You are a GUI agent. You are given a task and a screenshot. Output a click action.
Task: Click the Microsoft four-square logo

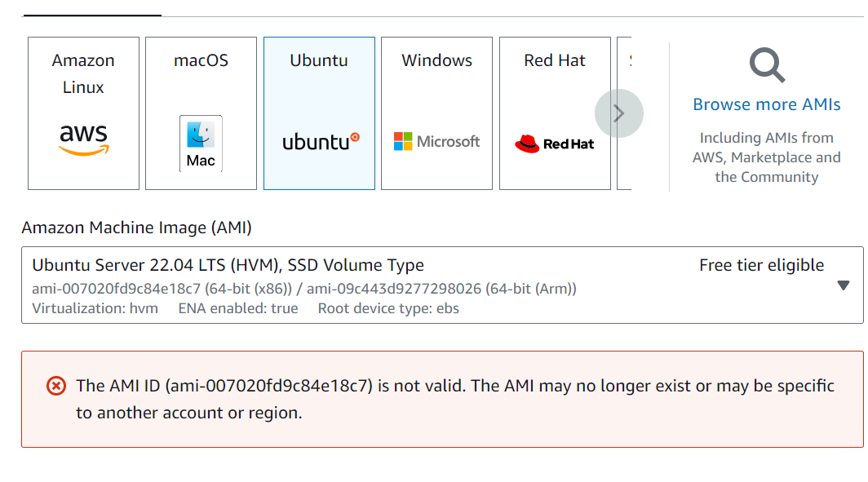pyautogui.click(x=403, y=142)
